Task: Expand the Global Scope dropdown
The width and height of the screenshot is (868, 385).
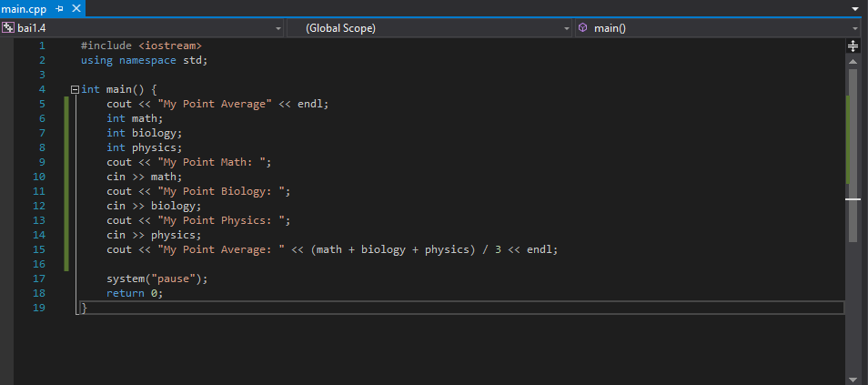Action: [567, 28]
